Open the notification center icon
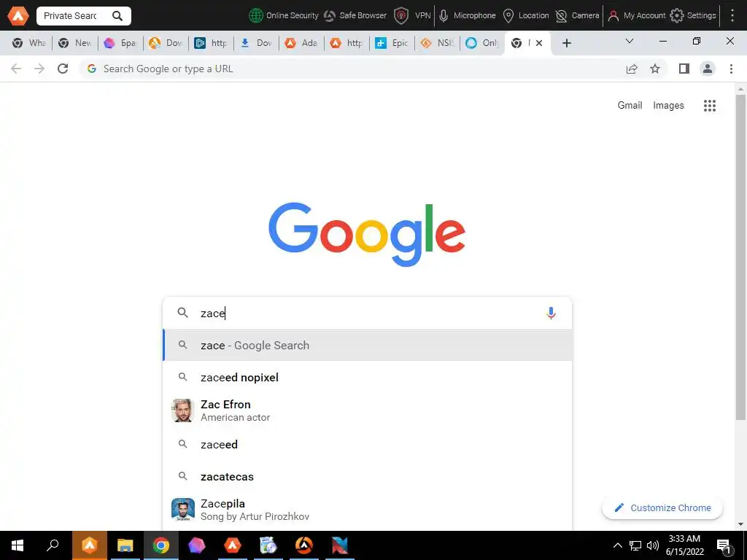This screenshot has height=560, width=747. click(724, 545)
